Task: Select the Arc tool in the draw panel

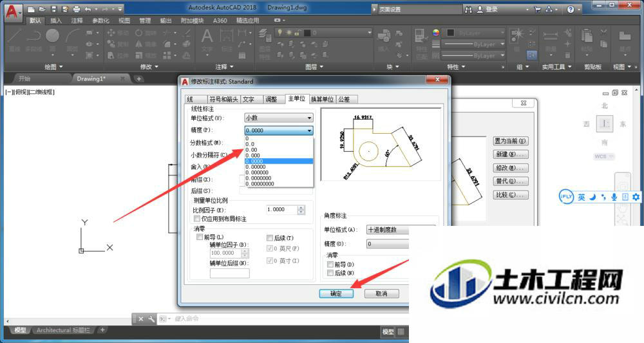Action: [72, 40]
